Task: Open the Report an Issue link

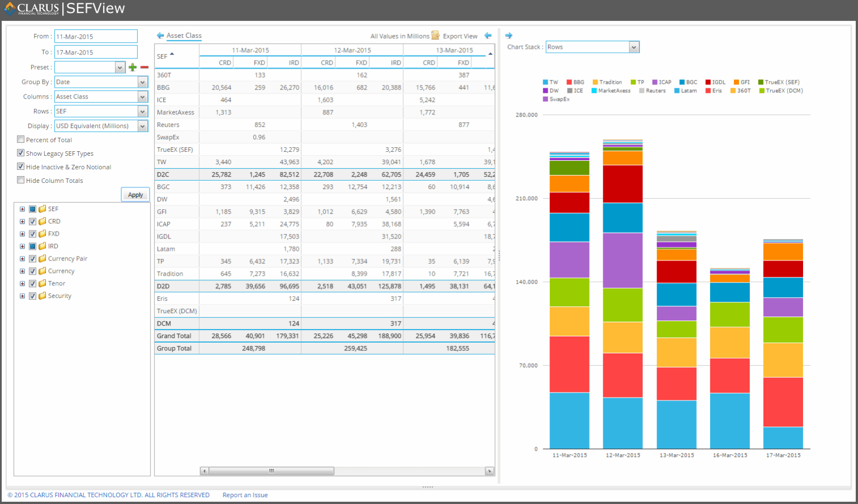Action: (245, 495)
